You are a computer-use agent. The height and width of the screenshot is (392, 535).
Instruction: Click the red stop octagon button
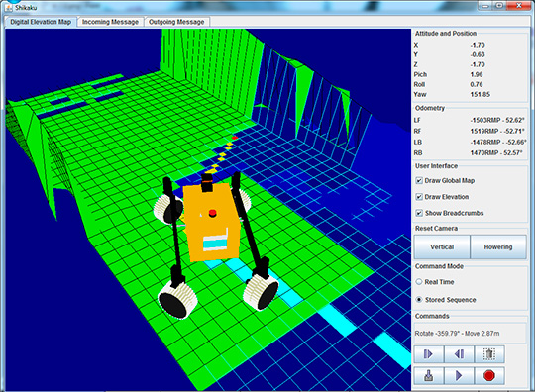point(489,375)
